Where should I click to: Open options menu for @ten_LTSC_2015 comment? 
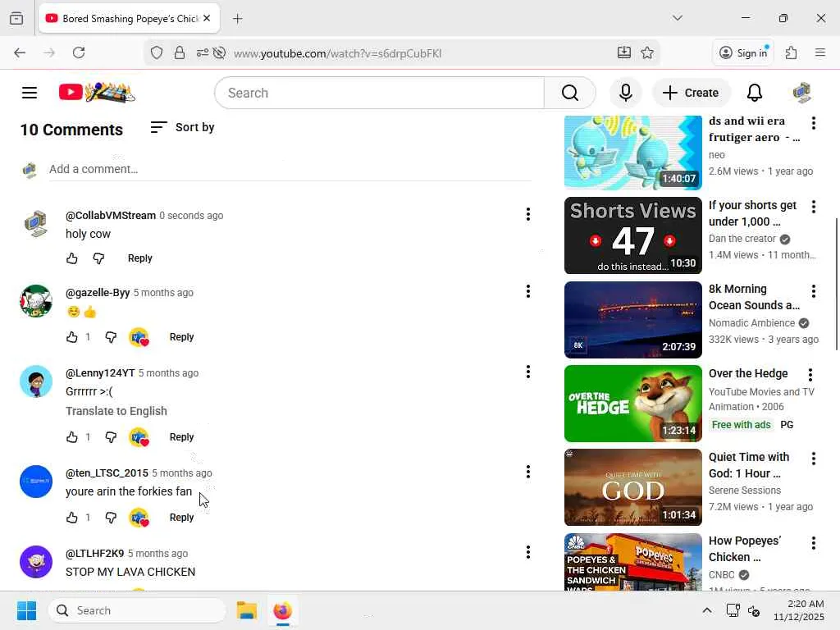click(x=528, y=472)
